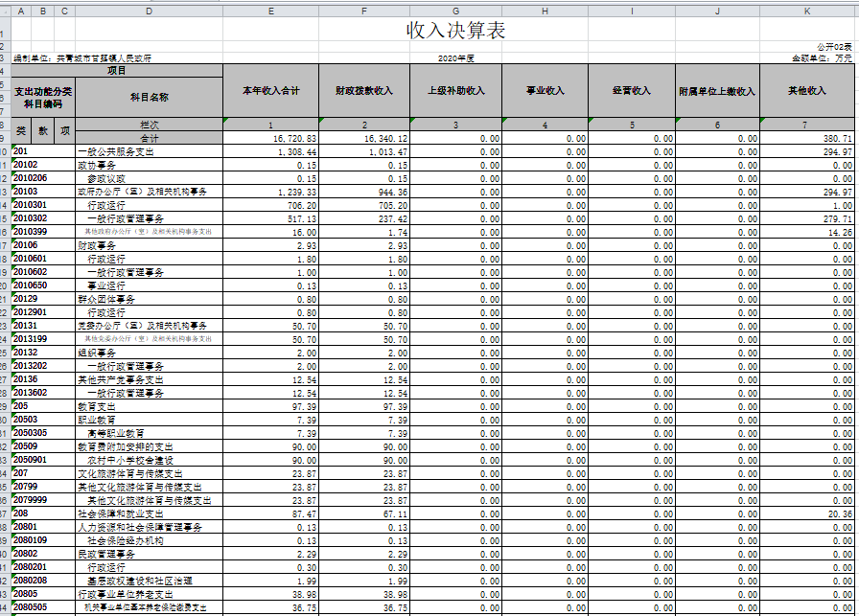Viewport: 859px width, 616px height.
Task: Select column D header
Action: pos(149,11)
